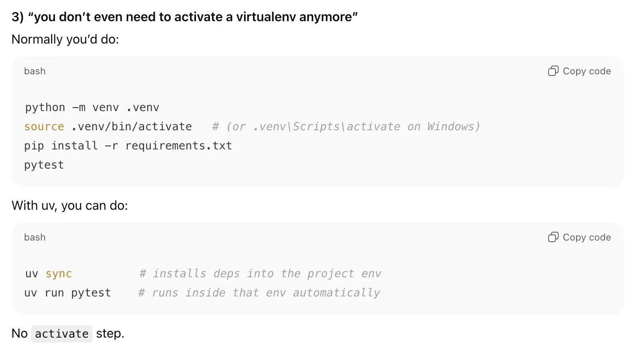The width and height of the screenshot is (644, 346).
Task: Click Copy code for the venv snippet
Action: 587,71
